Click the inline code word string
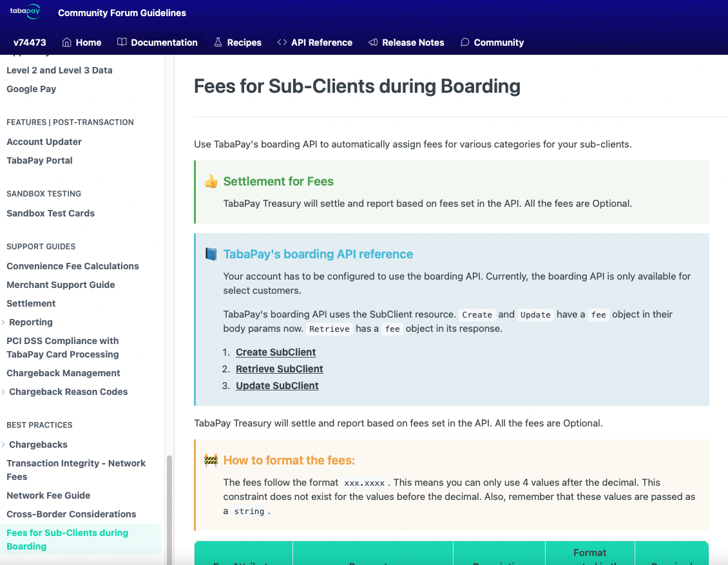This screenshot has width=728, height=565. 249,512
